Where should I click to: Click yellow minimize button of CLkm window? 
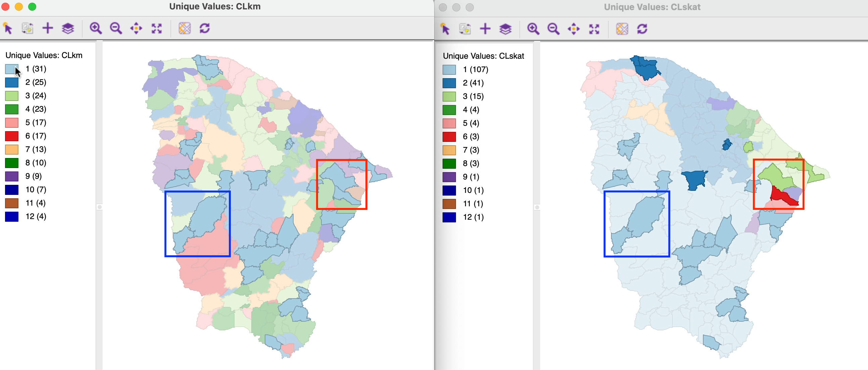coord(19,7)
